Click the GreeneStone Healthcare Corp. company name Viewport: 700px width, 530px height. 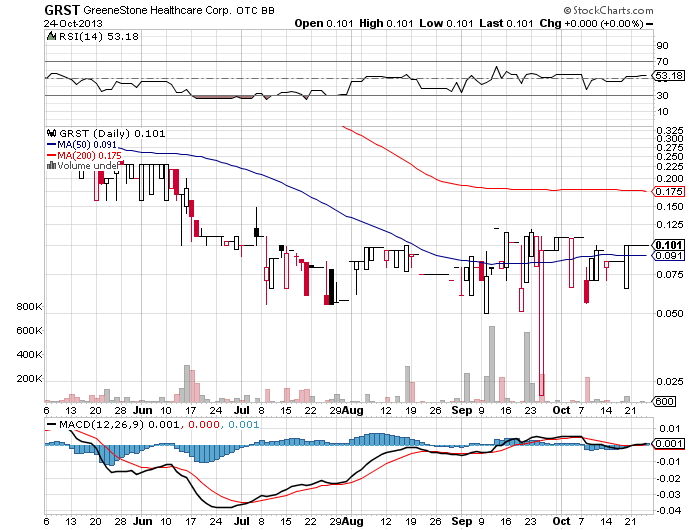pos(157,10)
